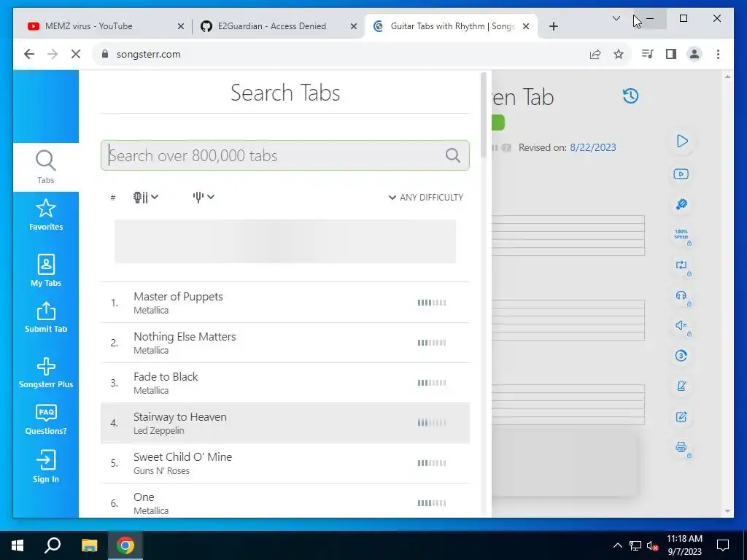Image resolution: width=747 pixels, height=560 pixels.
Task: Show hidden system tray icons
Action: click(617, 545)
